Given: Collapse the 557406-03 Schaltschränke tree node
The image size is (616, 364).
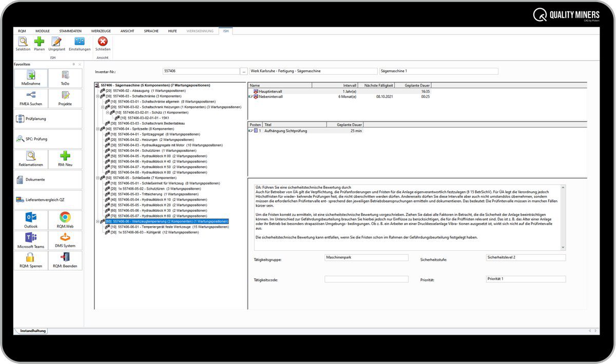Looking at the screenshot, I should point(97,96).
